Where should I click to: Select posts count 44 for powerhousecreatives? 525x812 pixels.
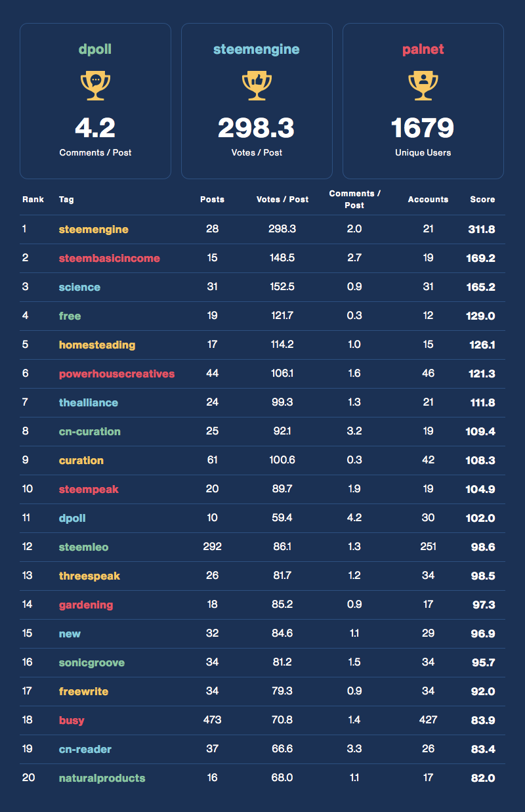pos(212,374)
